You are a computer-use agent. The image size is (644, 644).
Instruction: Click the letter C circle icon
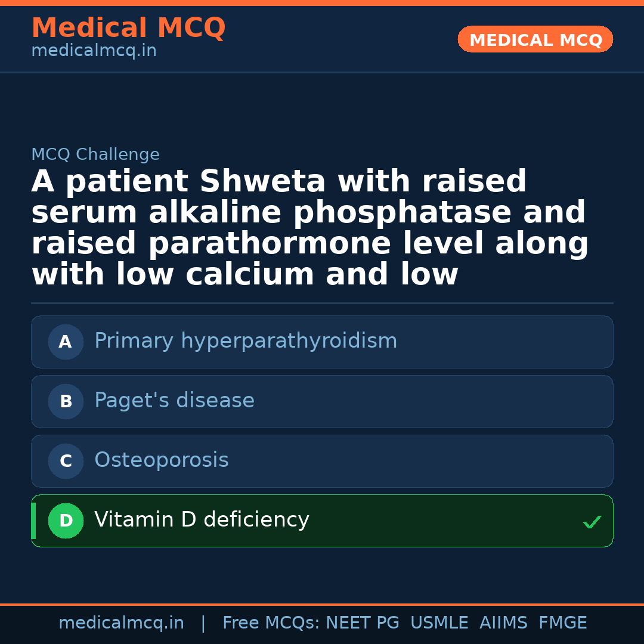pos(66,461)
